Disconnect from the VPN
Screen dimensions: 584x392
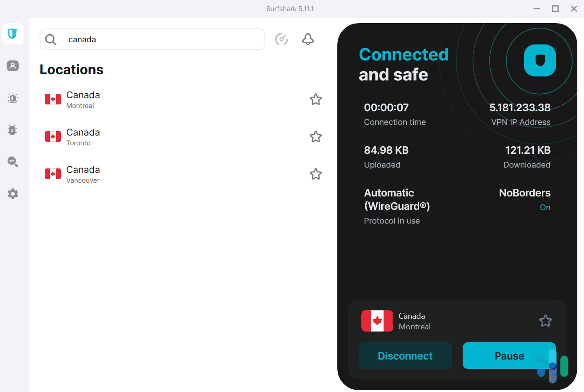pos(405,356)
